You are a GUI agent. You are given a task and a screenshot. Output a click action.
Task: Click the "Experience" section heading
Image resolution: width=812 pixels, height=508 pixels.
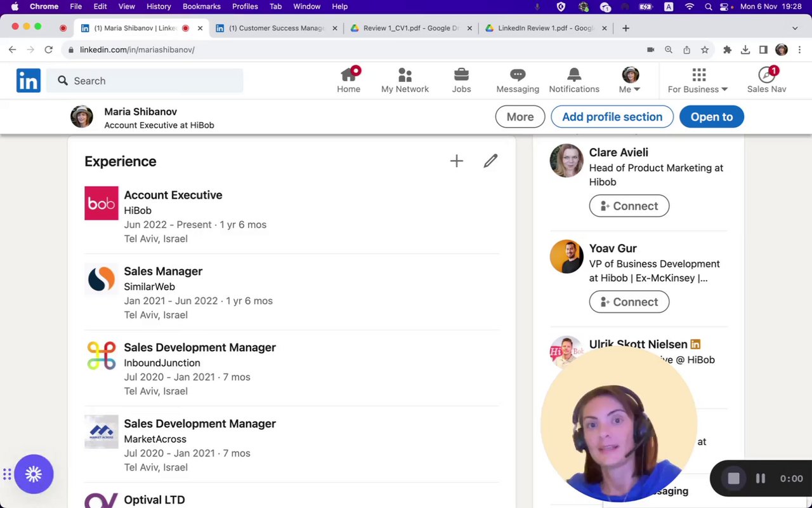tap(121, 161)
